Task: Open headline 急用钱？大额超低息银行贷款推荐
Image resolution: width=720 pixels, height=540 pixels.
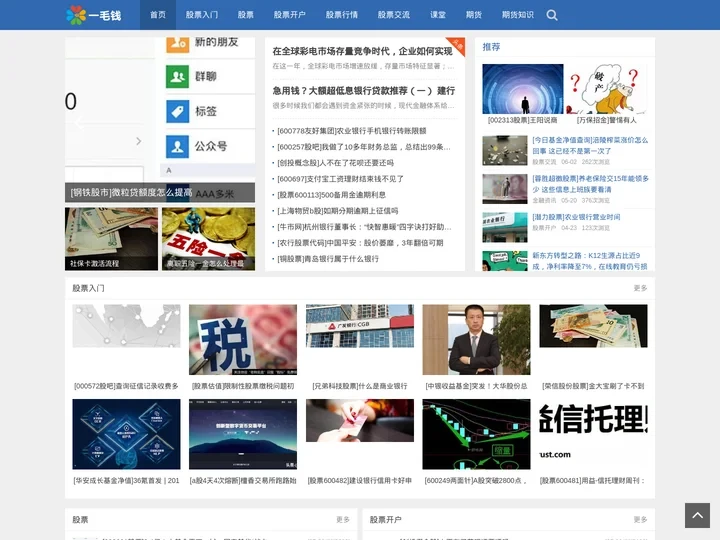Action: (363, 90)
